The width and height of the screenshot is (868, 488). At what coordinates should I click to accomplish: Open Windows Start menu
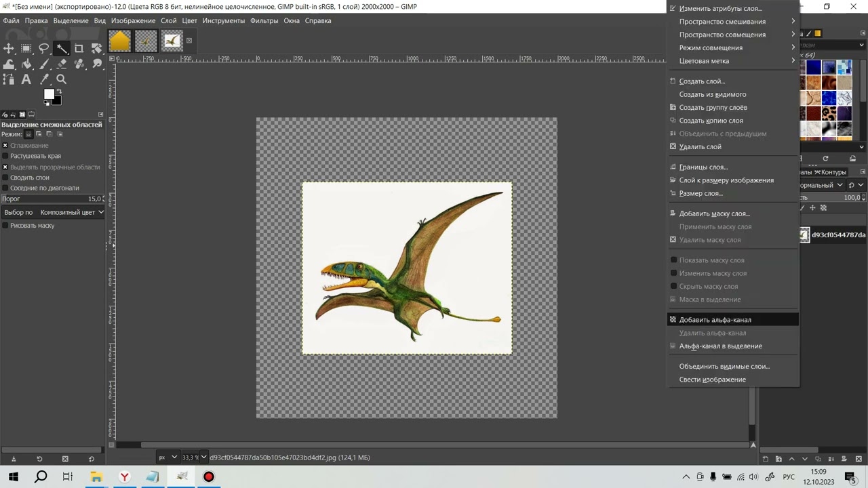pyautogui.click(x=13, y=477)
